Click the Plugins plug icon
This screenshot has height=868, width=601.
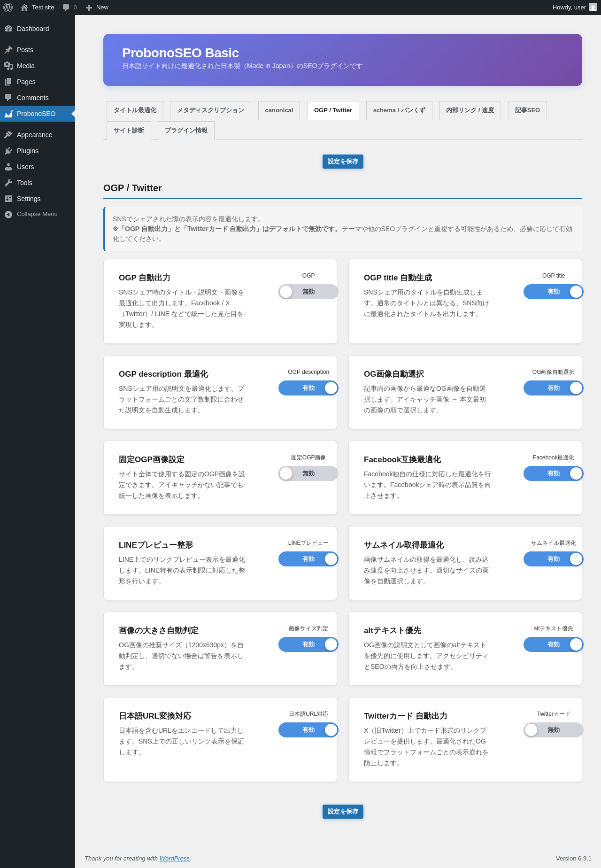coord(8,151)
